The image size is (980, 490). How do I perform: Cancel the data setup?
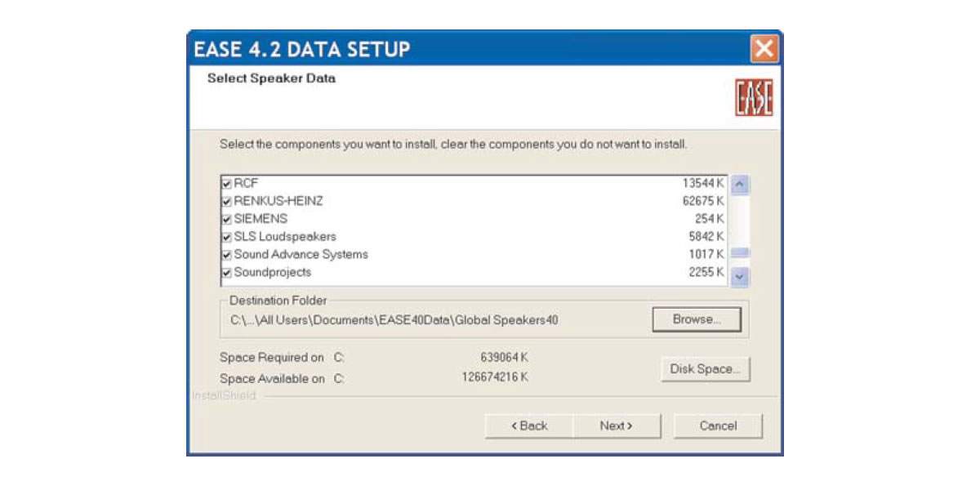[718, 425]
